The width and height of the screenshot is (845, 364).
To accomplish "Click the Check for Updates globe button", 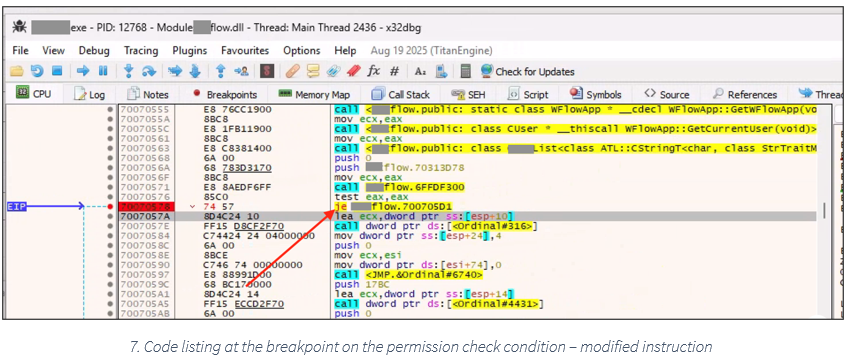I will pos(528,71).
